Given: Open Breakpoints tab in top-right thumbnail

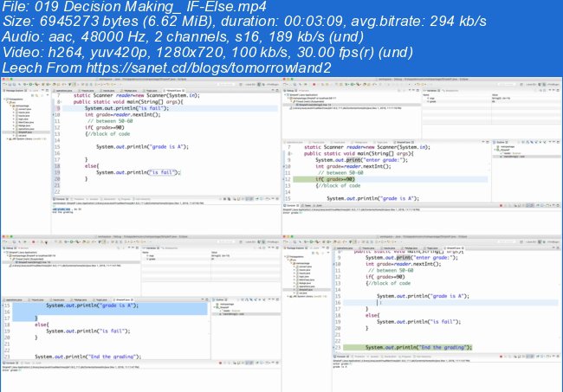Looking at the screenshot, I should (x=450, y=90).
